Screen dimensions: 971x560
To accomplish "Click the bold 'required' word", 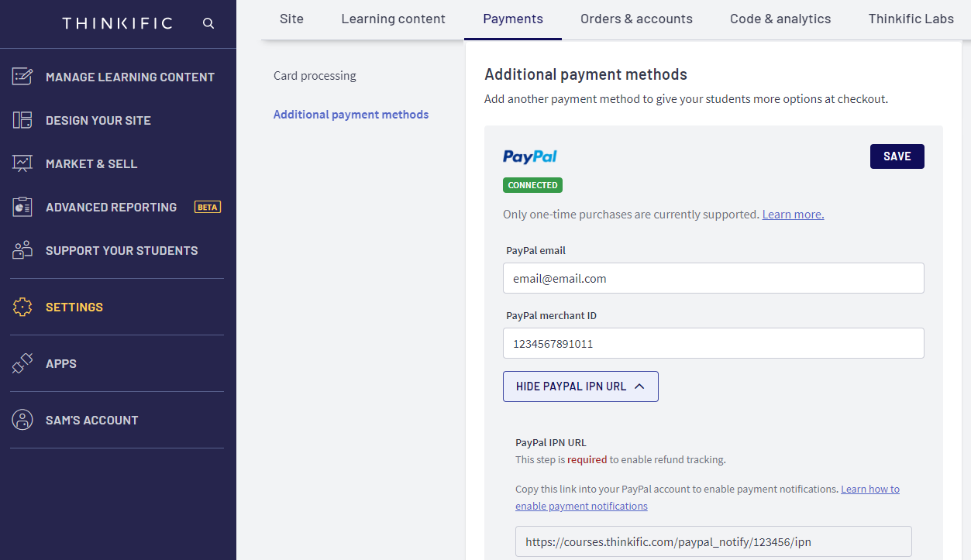I will click(587, 459).
